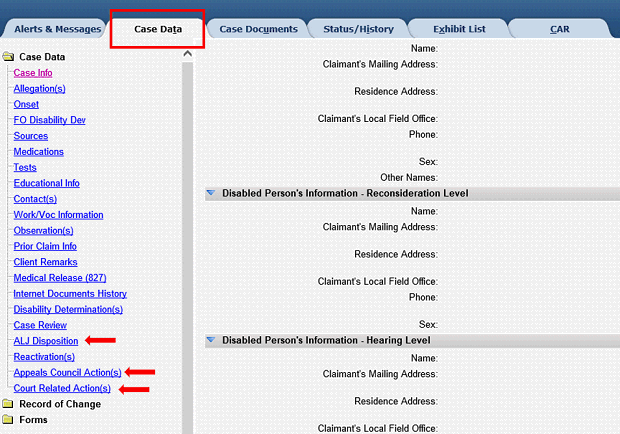Open the Case Documents tab
This screenshot has width=620, height=434.
258,29
